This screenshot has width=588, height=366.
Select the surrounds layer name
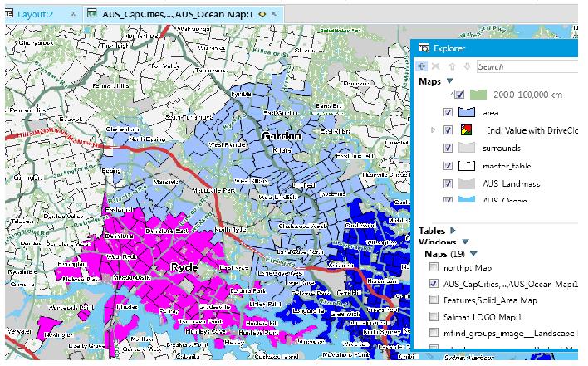(502, 148)
